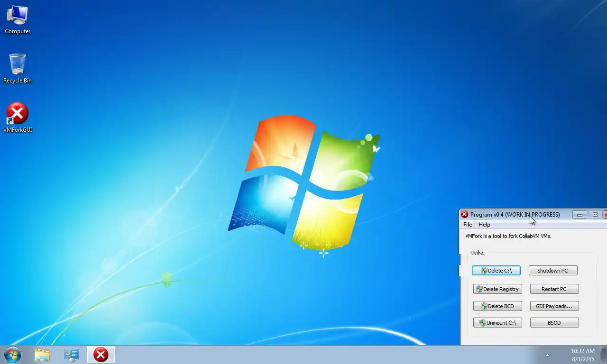Maximize the Program v0.4 window
The image size is (607, 364).
coord(595,215)
